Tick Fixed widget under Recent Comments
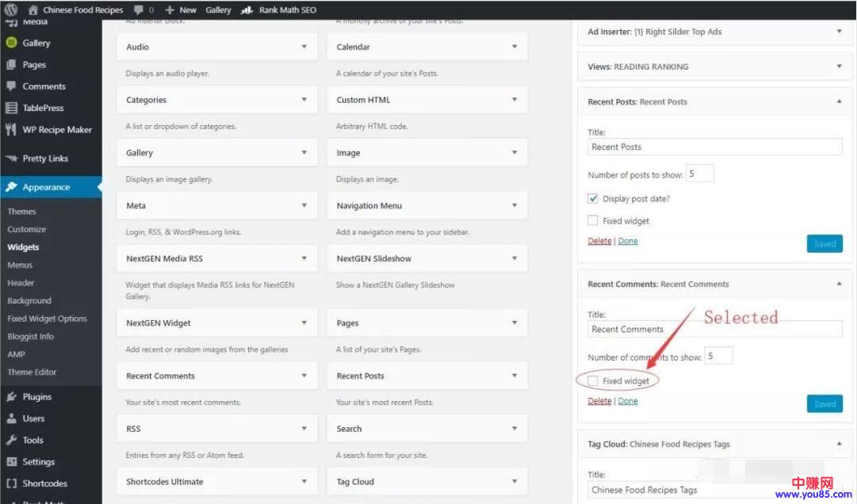857x504 pixels. pyautogui.click(x=593, y=381)
